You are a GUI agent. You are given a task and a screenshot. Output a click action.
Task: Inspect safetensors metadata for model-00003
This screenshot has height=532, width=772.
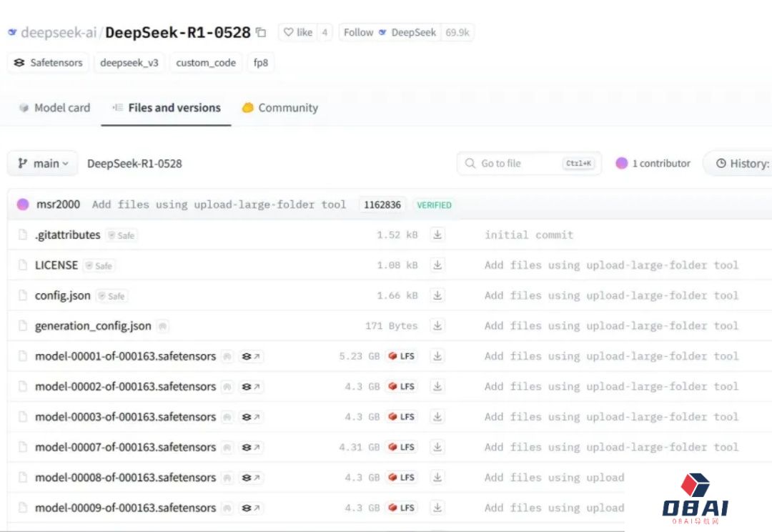click(251, 417)
